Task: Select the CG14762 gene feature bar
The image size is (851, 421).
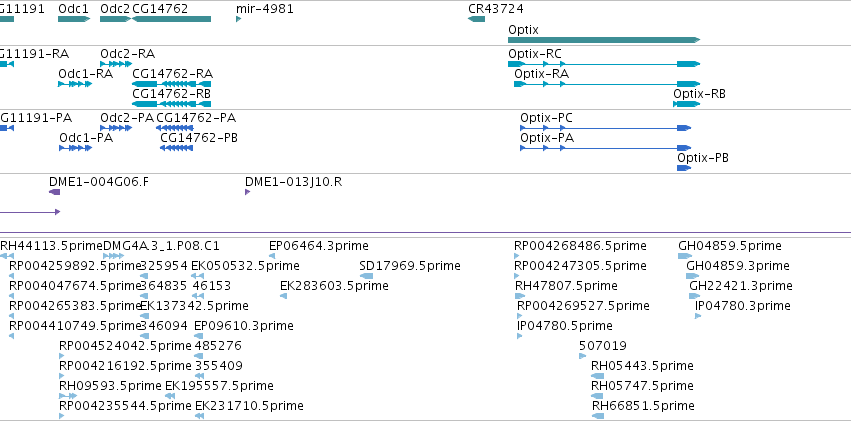Action: click(x=172, y=19)
